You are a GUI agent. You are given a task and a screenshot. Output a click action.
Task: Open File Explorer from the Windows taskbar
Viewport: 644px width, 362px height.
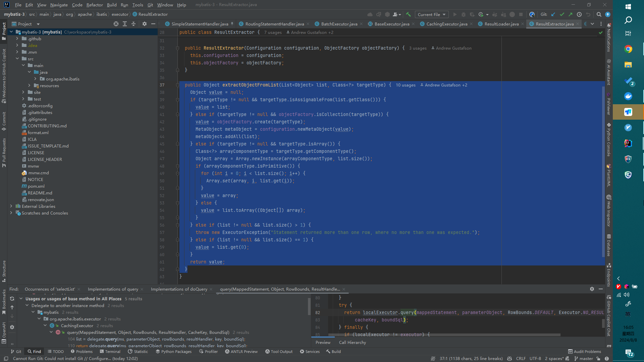628,65
